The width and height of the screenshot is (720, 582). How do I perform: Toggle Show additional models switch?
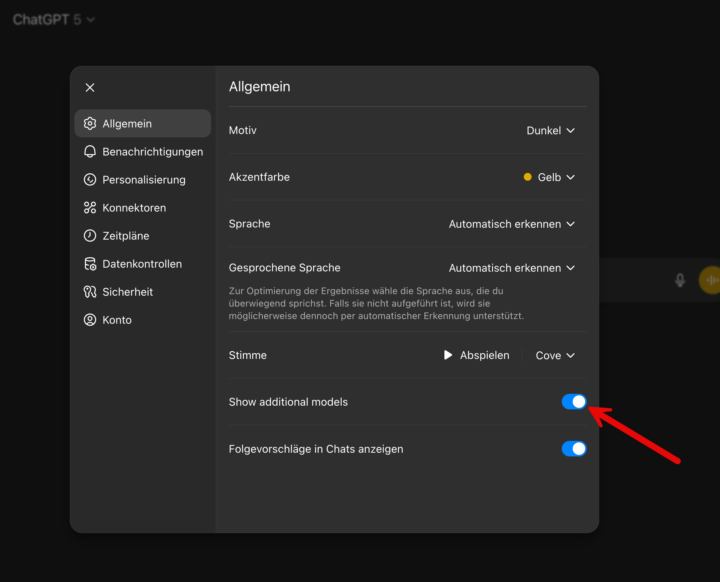tap(574, 402)
